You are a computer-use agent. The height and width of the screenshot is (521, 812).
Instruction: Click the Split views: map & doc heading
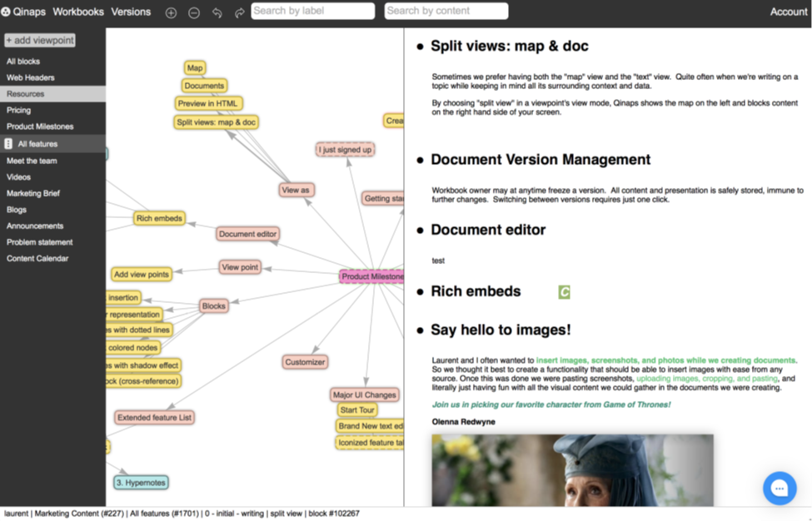(510, 46)
